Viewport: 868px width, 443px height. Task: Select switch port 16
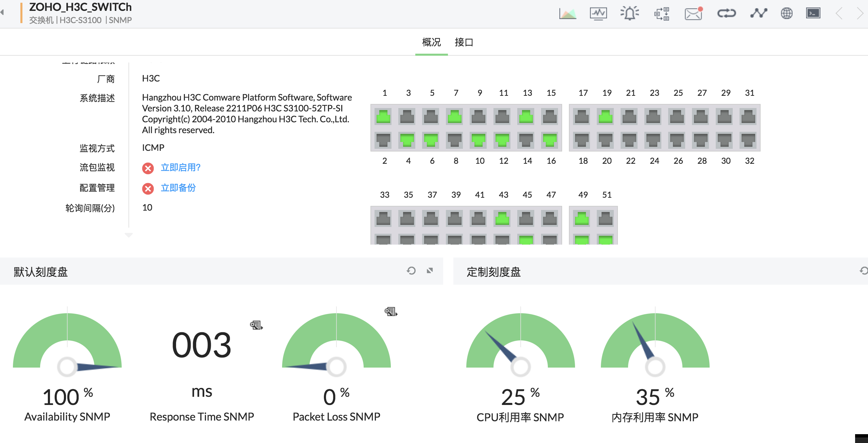click(550, 140)
